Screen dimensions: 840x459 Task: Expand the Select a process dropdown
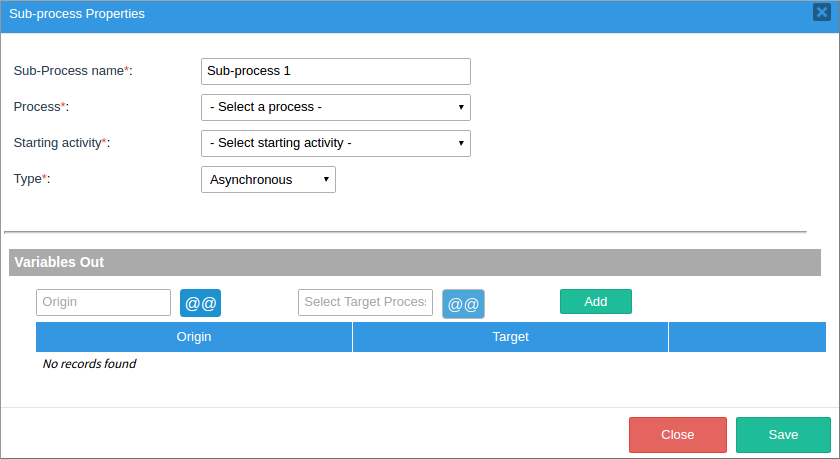coord(335,107)
